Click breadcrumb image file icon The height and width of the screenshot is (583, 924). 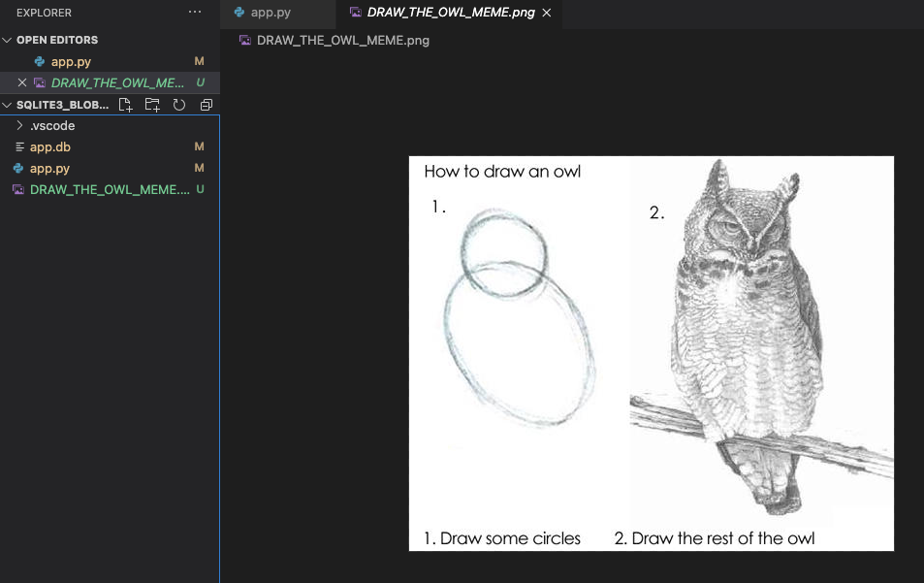point(245,40)
